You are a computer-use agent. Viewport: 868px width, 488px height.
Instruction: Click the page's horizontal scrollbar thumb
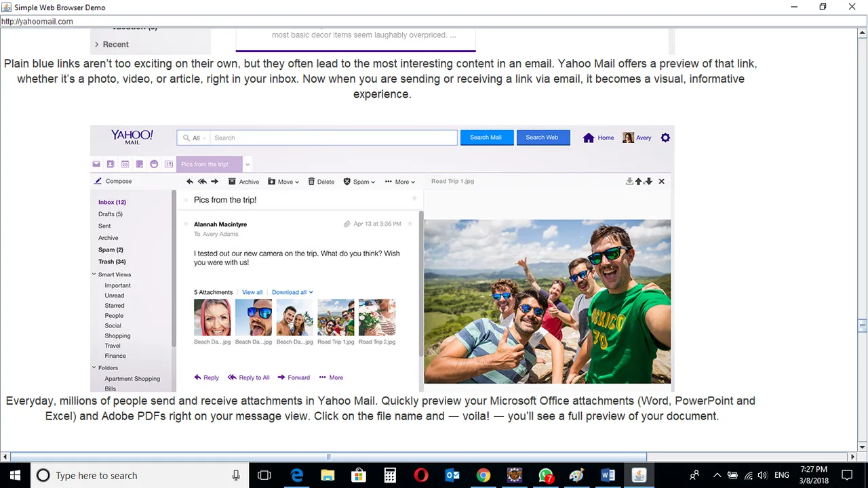328,457
